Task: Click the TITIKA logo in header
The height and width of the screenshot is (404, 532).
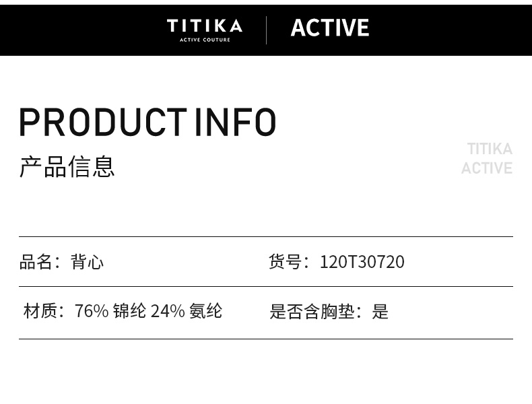Action: [x=204, y=26]
